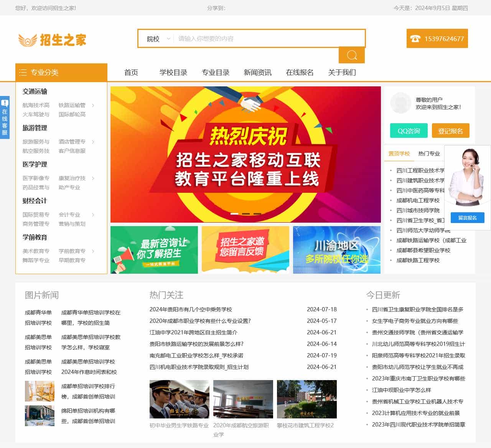Open the 早期教育专 category link
Image resolution: width=491 pixels, height=448 pixels.
[x=72, y=260]
